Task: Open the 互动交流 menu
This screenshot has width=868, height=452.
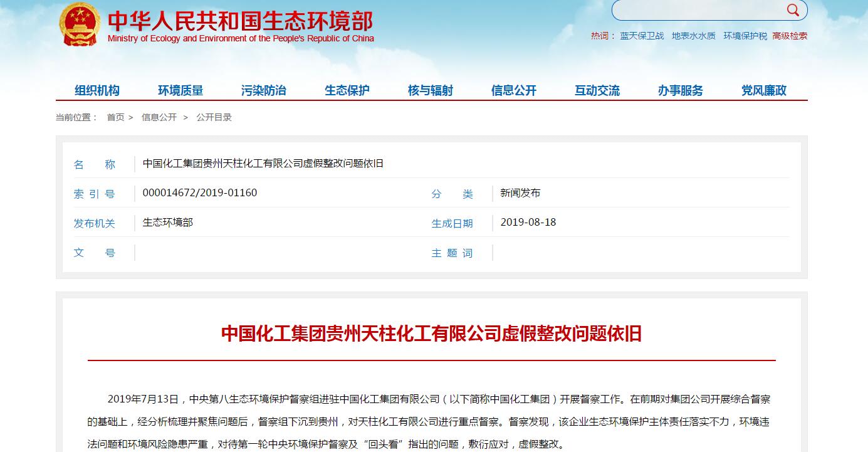Action: click(597, 90)
